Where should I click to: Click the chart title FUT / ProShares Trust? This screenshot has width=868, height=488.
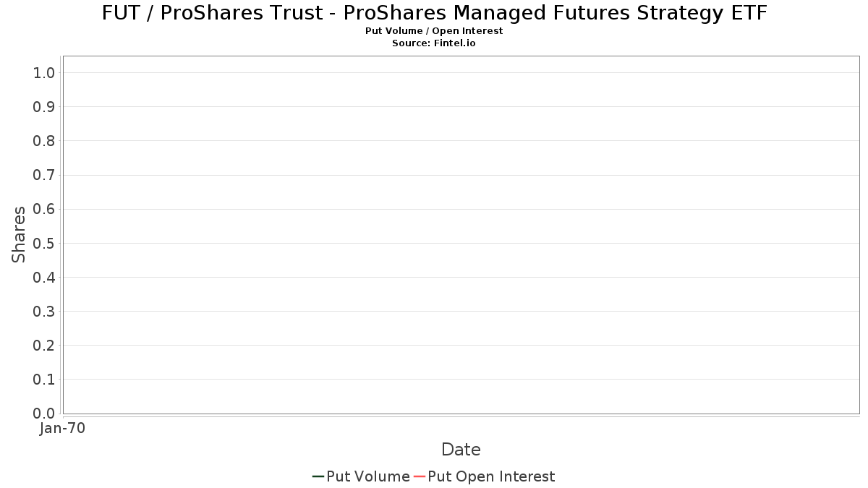click(x=434, y=13)
